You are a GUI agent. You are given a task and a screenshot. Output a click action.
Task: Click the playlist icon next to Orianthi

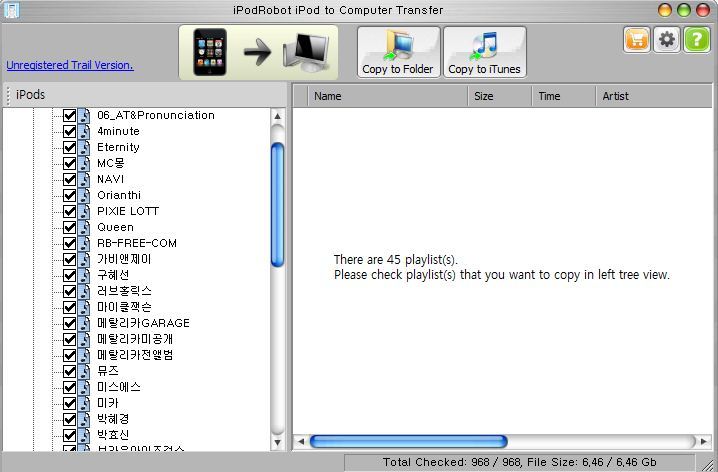click(84, 195)
